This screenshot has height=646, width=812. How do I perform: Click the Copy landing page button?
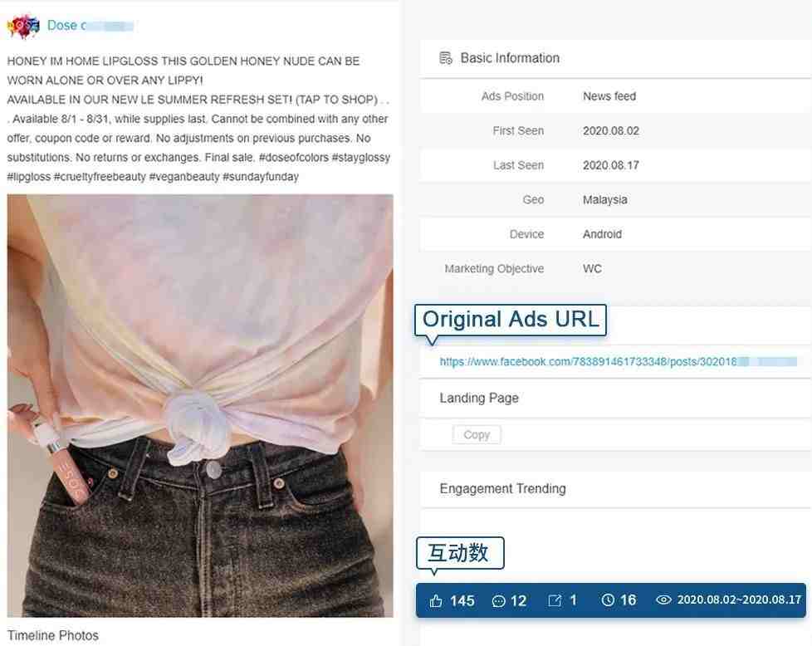477,434
